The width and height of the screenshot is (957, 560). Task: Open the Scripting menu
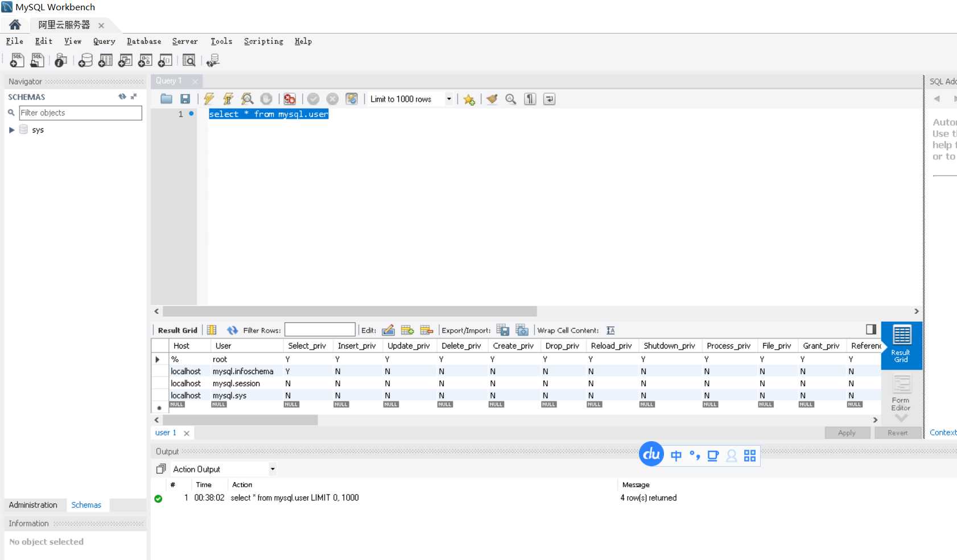click(x=263, y=41)
